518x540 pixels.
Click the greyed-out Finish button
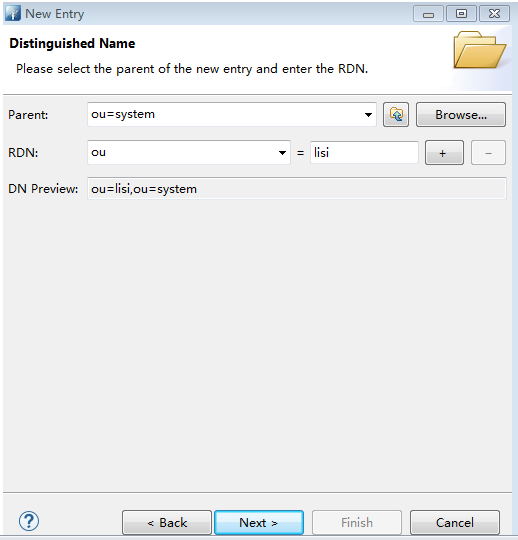tap(357, 522)
